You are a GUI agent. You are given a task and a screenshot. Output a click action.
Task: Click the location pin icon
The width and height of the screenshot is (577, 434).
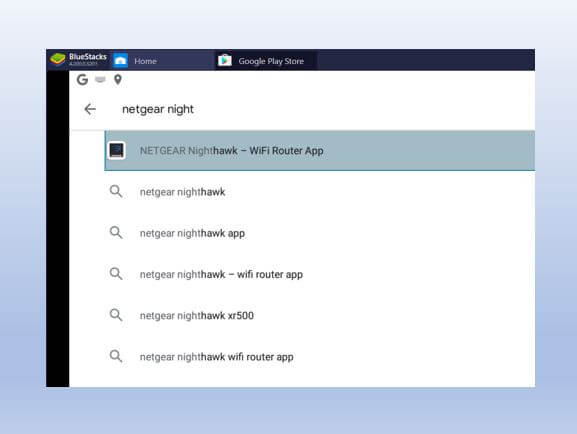pyautogui.click(x=118, y=80)
